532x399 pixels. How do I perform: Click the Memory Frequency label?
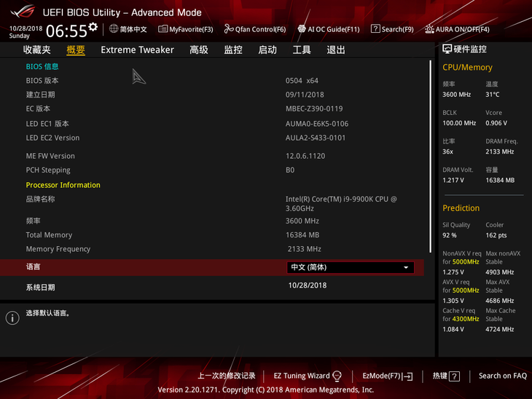click(x=58, y=249)
